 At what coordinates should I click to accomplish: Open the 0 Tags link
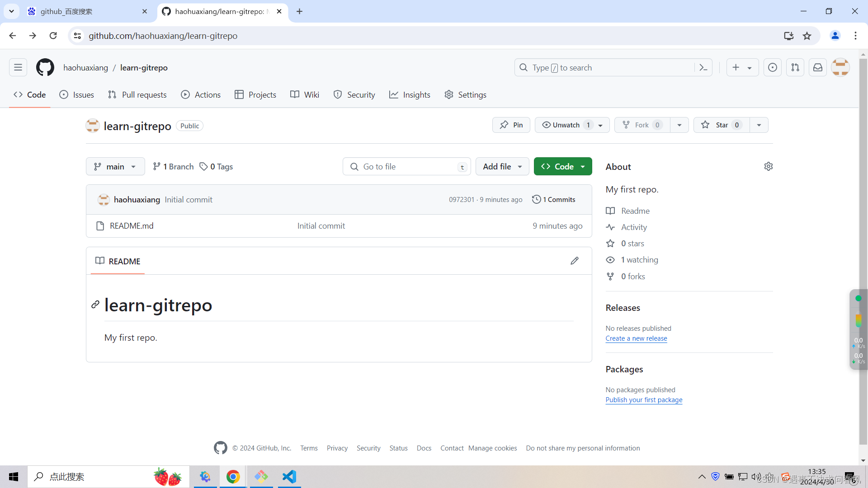[x=216, y=166]
